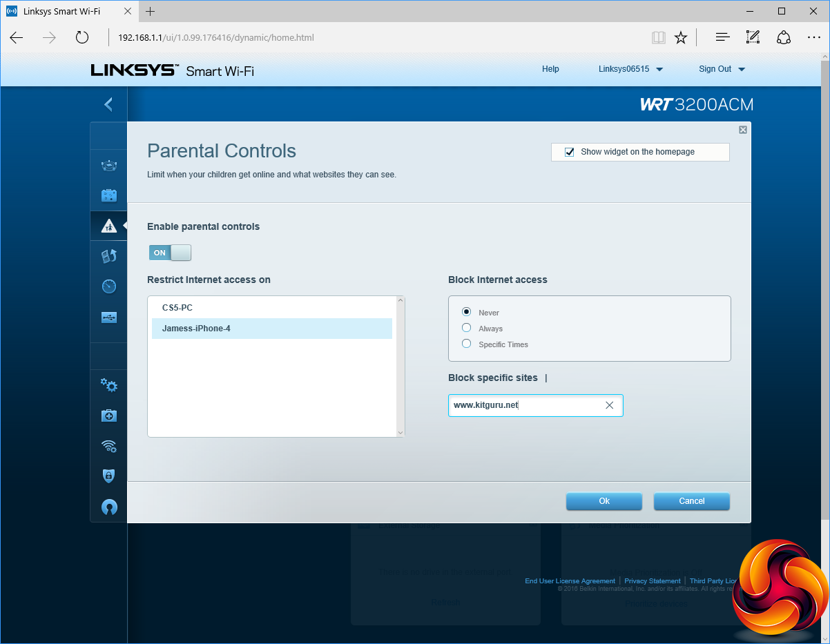Open the Guest Access briefcase icon
The image size is (830, 644).
coord(109,195)
